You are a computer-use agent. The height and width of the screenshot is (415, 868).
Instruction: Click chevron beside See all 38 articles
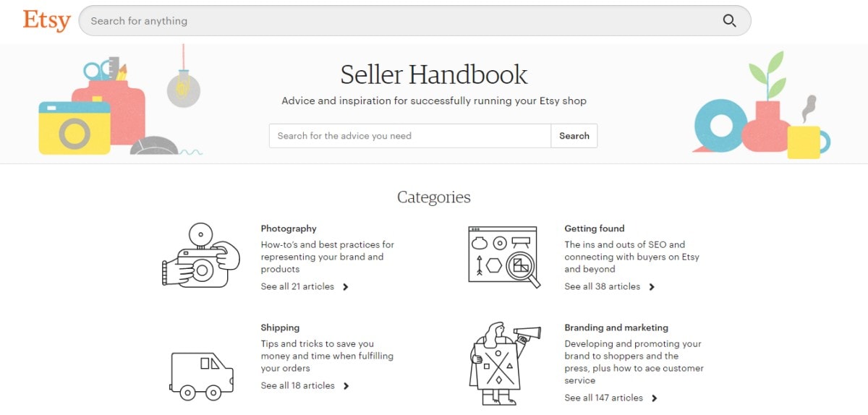[652, 287]
